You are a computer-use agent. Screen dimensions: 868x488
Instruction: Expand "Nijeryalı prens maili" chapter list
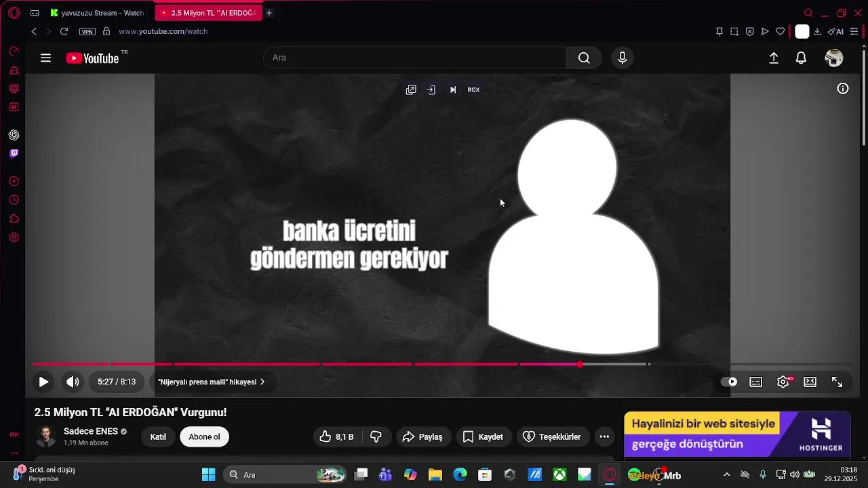click(211, 382)
